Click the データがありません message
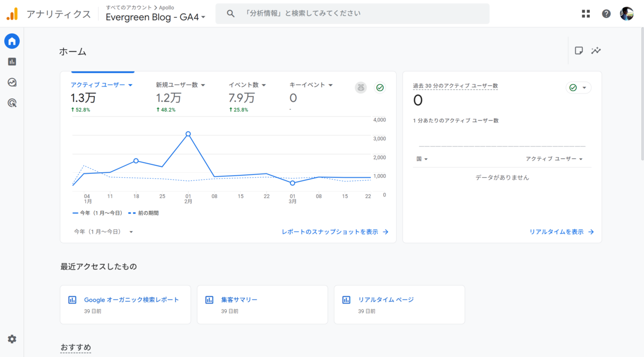 502,178
